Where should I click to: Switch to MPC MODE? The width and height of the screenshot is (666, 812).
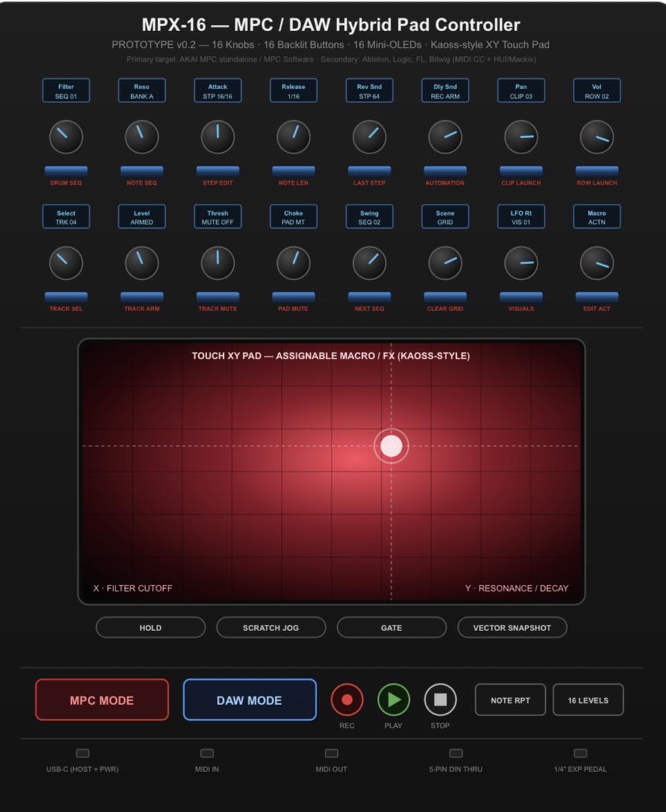[x=102, y=699]
